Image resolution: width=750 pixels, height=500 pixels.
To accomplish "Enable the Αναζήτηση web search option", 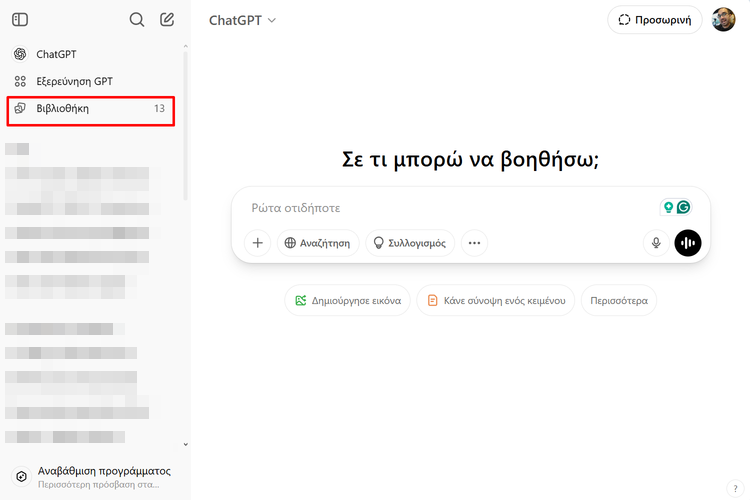I will tap(318, 243).
